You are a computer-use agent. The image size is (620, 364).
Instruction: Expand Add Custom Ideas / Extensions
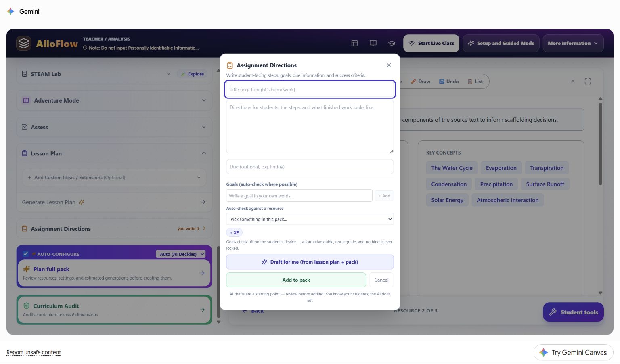[114, 178]
